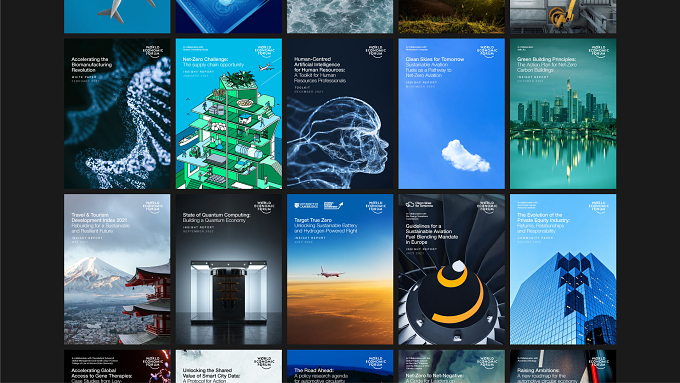Click the "Net-Zero to Net-Negative" report title
680x383 pixels.
[x=434, y=377]
